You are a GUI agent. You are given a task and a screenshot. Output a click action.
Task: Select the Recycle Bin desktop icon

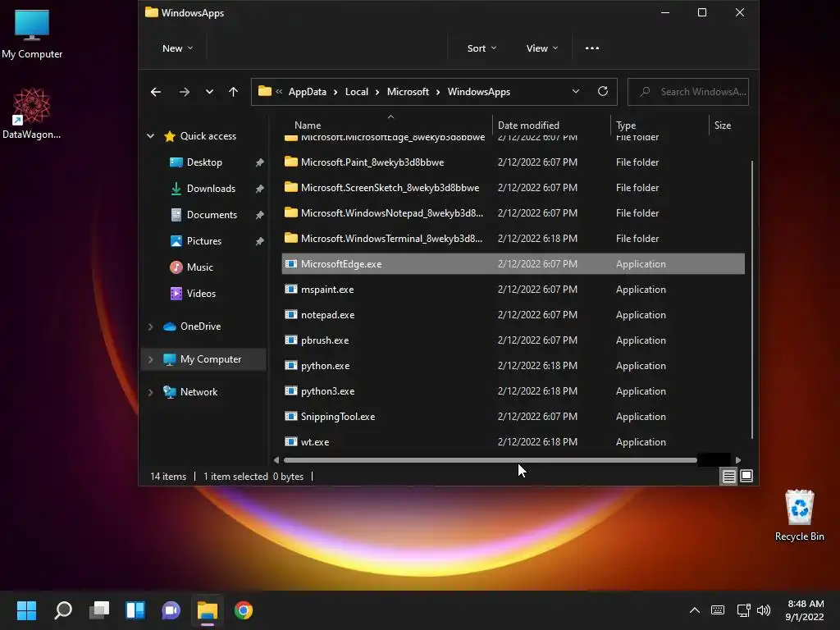click(799, 516)
